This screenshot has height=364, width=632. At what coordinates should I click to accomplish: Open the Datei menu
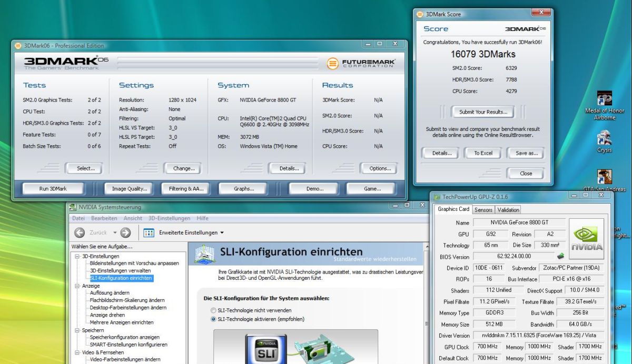pyautogui.click(x=78, y=218)
